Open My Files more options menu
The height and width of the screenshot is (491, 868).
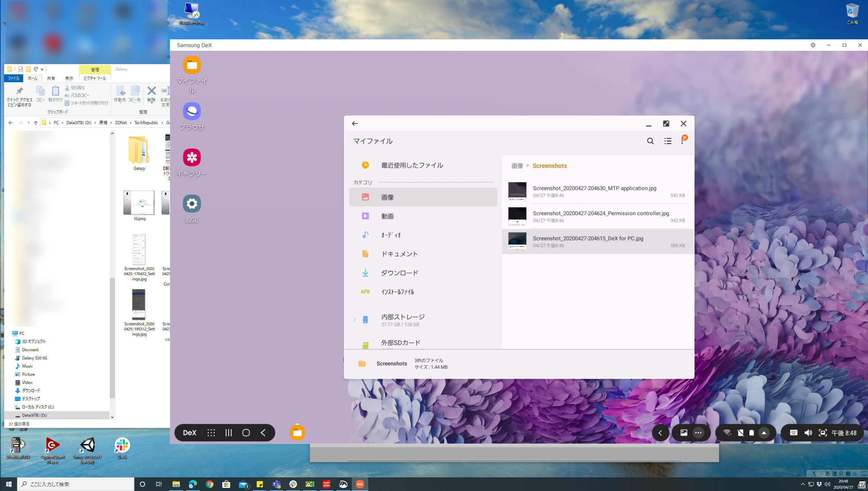click(682, 141)
